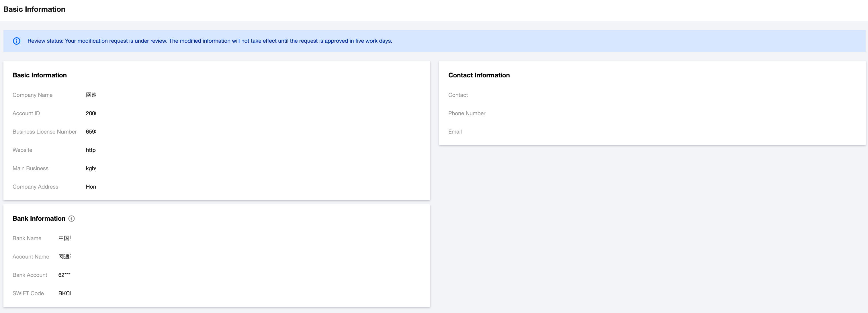The width and height of the screenshot is (868, 313).
Task: Click the Bank Name value
Action: (64, 238)
